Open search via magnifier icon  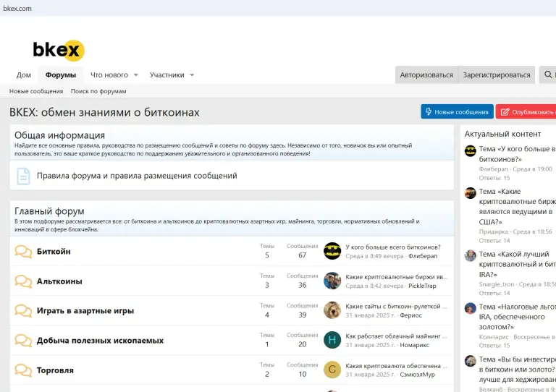click(548, 74)
